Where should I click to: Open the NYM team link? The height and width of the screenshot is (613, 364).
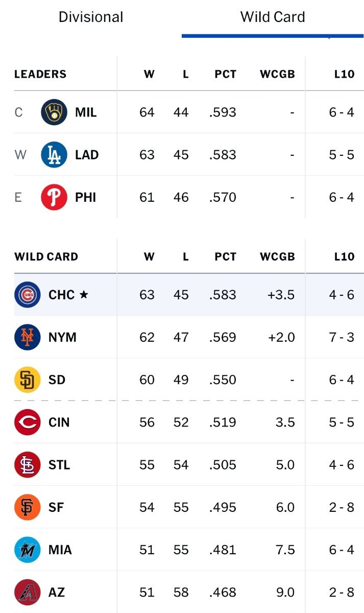[x=62, y=338]
